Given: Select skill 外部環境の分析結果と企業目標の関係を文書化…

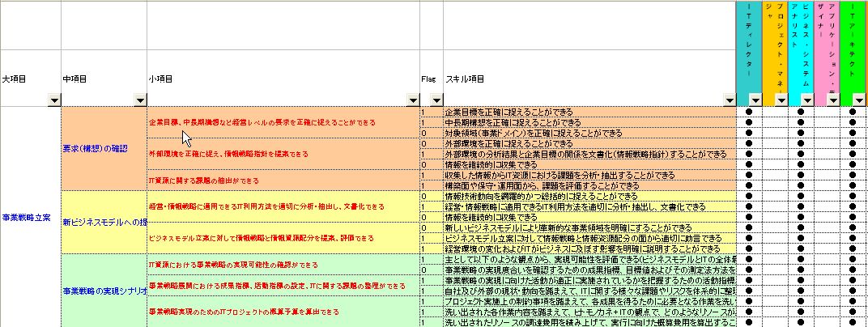Looking at the screenshot, I should pos(589,154).
